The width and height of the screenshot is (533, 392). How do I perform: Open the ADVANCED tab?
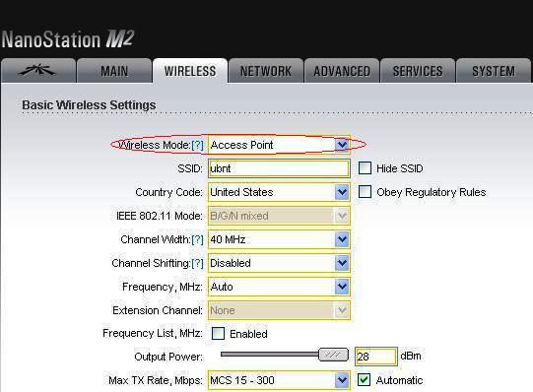pyautogui.click(x=342, y=71)
